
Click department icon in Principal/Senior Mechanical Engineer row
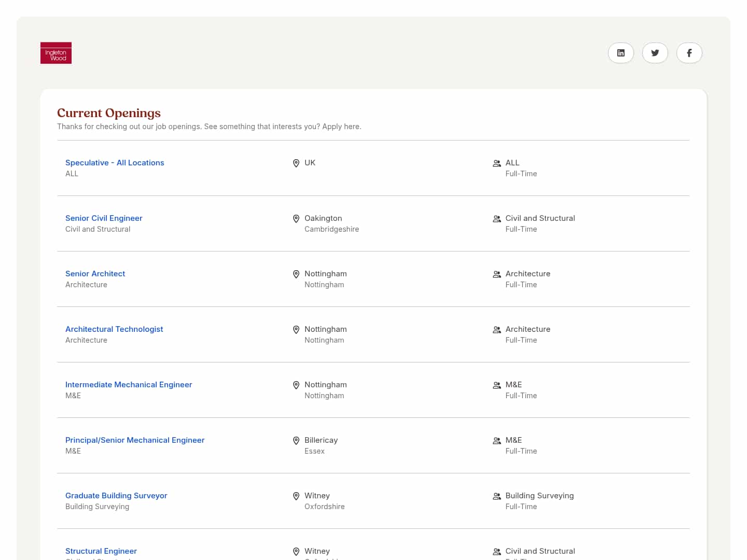coord(497,441)
